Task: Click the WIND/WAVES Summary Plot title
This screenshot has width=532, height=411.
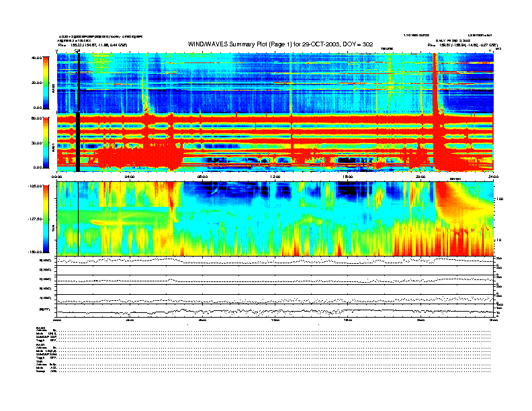Action: pos(280,44)
